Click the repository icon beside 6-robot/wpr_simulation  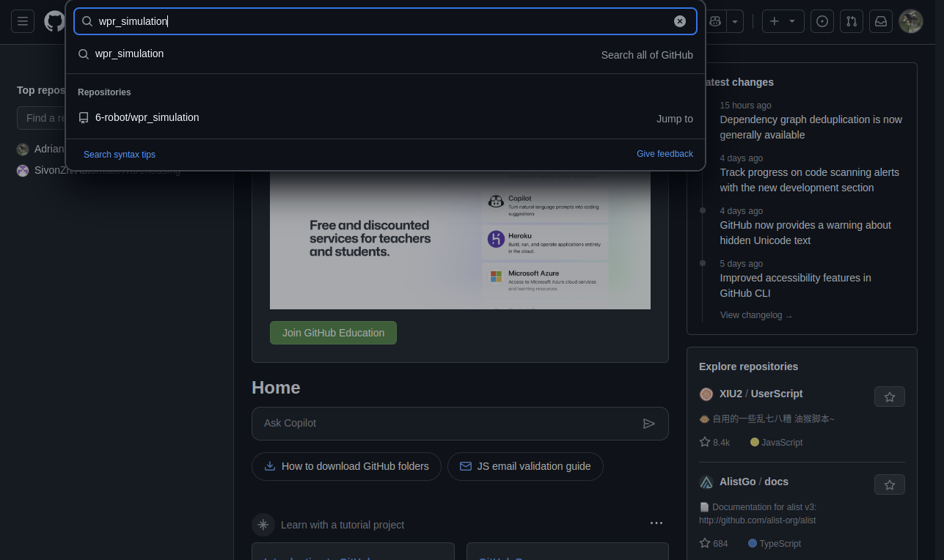click(84, 118)
